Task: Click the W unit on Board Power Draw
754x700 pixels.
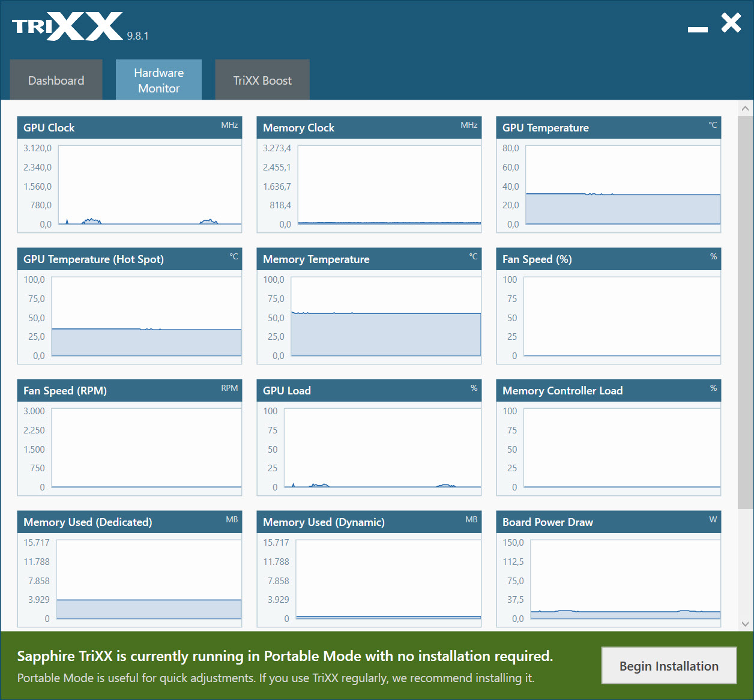Action: 713,519
